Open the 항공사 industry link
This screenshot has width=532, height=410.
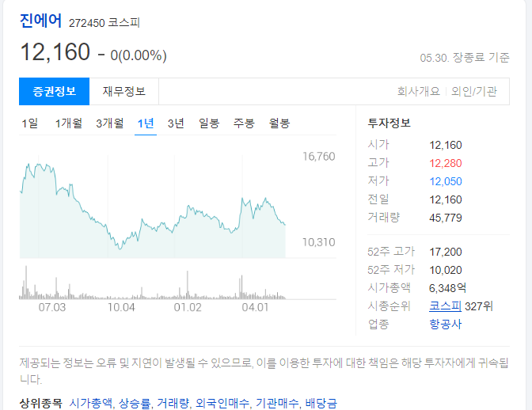tap(446, 325)
